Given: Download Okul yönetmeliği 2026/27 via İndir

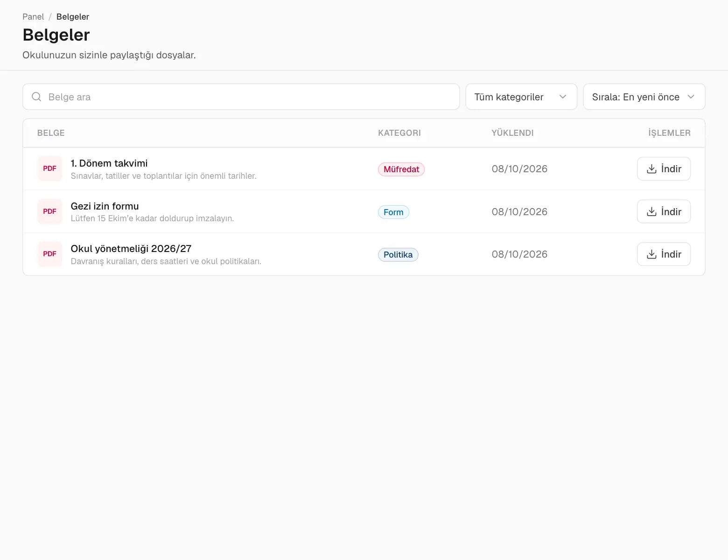Looking at the screenshot, I should 664,254.
